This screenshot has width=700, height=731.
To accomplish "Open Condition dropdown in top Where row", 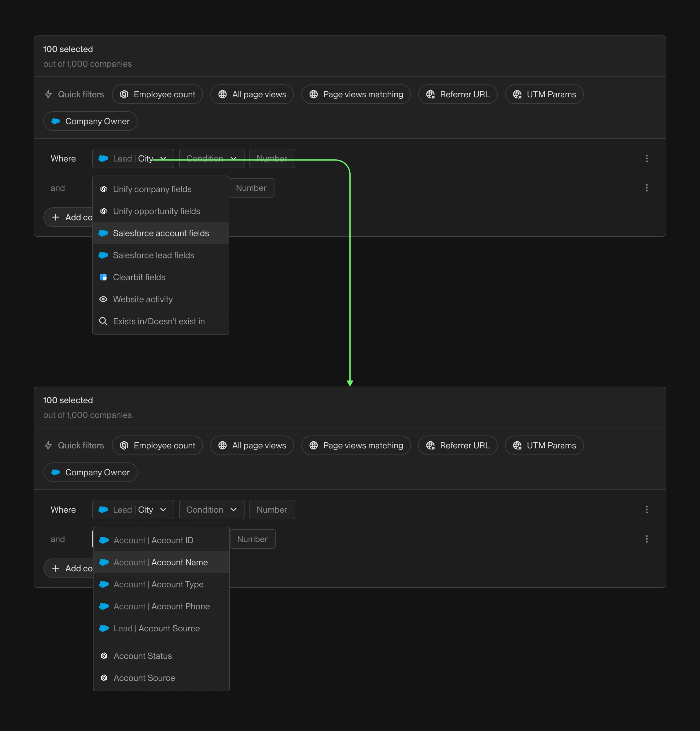I will click(211, 158).
